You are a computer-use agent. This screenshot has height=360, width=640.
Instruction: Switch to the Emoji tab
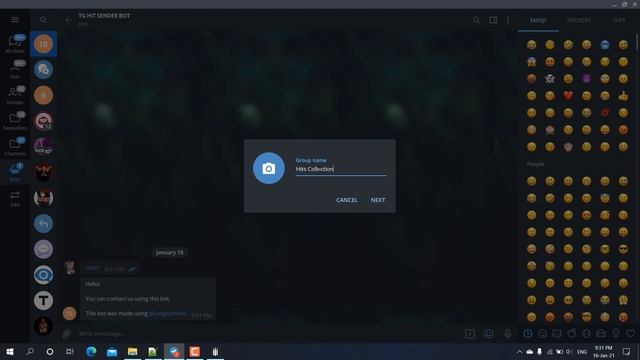538,20
